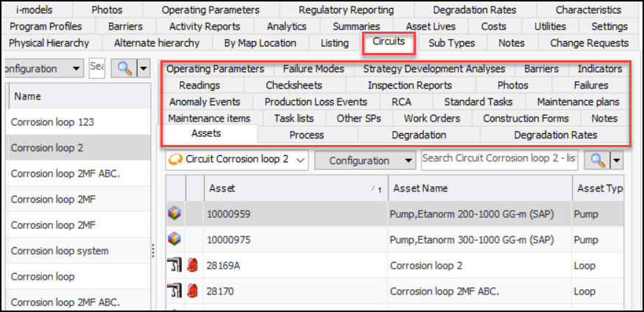Sort by the Asset Name column header

[478, 188]
